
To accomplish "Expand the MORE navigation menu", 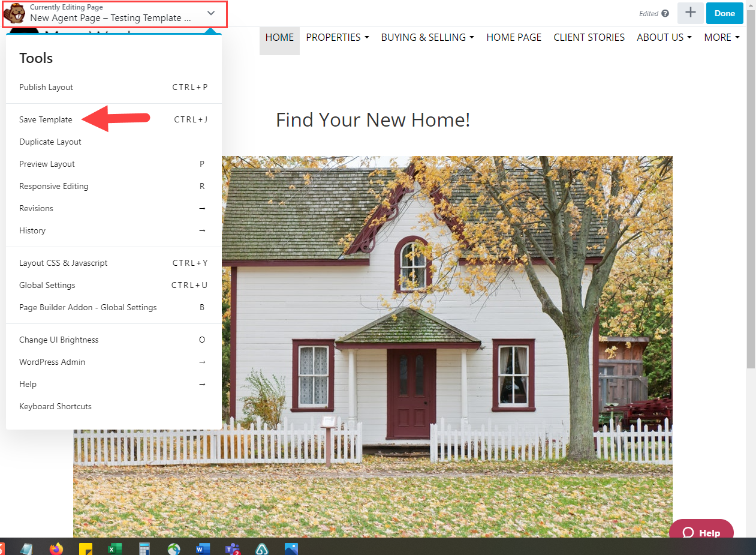I will pos(721,37).
